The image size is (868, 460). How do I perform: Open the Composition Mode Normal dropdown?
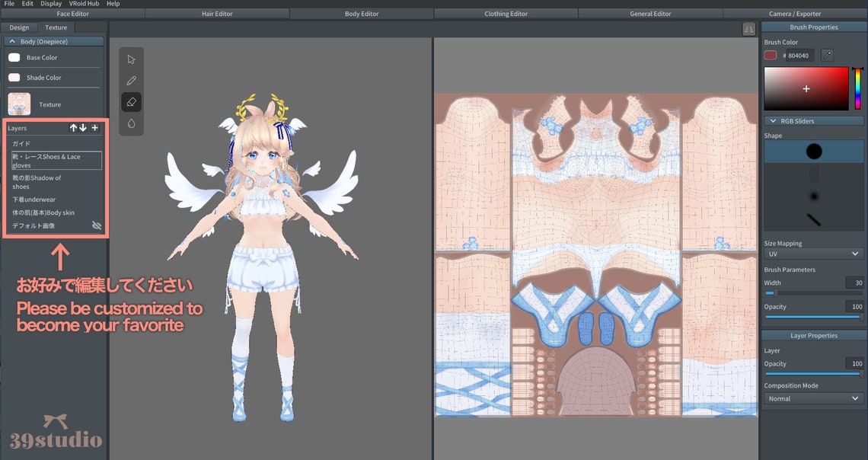812,398
